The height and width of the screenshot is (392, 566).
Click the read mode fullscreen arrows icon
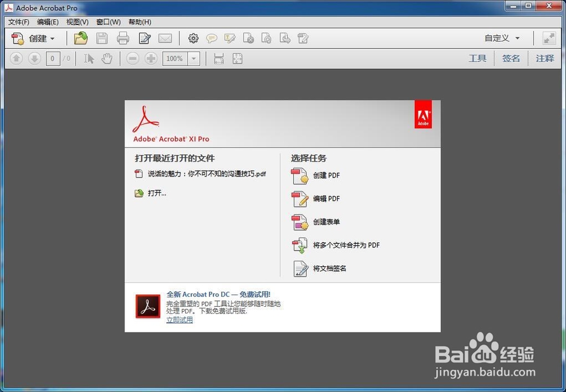click(x=549, y=38)
